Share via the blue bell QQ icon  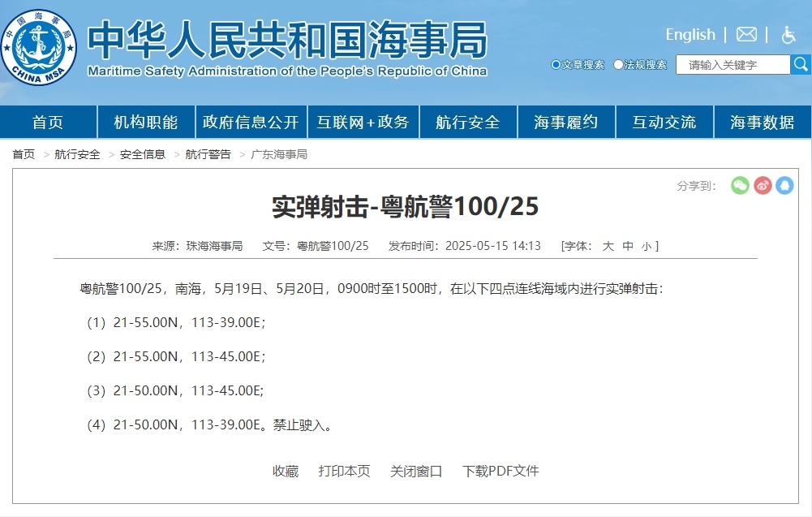784,186
